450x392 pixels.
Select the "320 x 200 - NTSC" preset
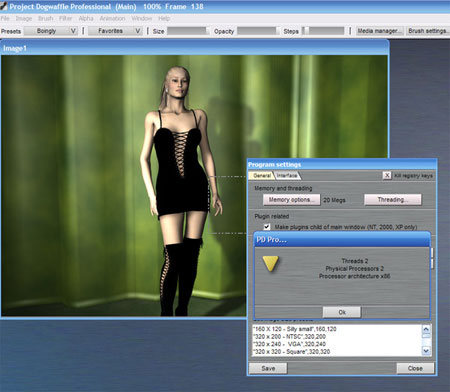pos(289,337)
